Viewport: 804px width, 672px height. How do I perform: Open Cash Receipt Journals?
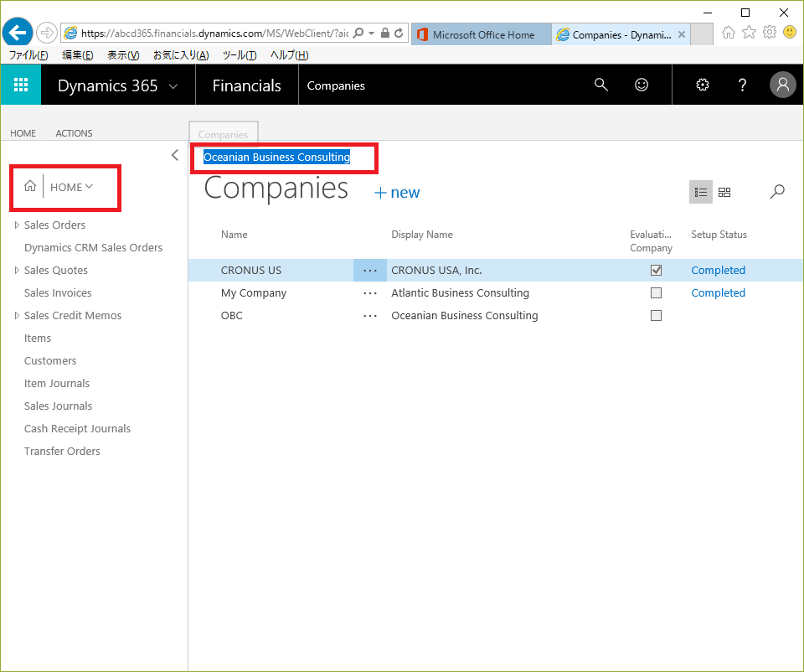pyautogui.click(x=77, y=428)
